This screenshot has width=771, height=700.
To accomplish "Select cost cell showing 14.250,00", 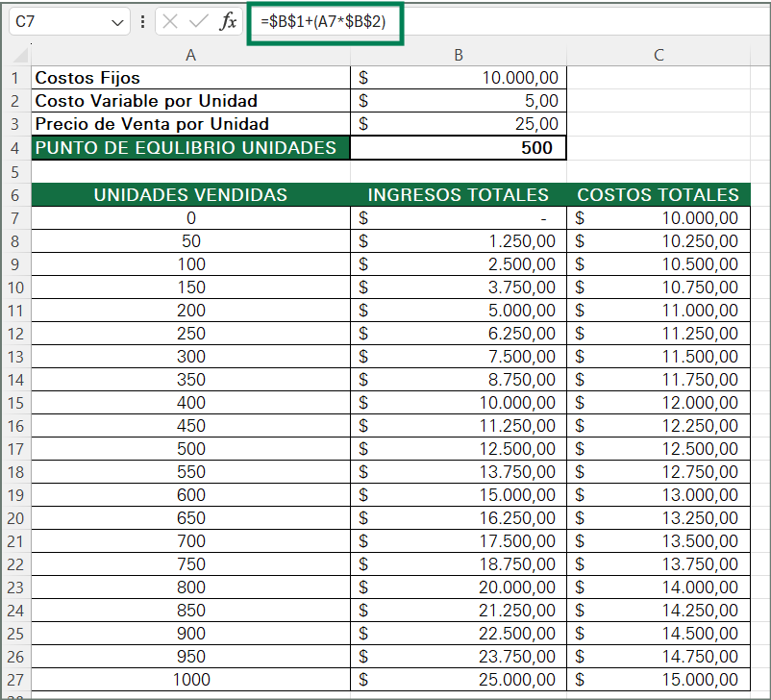I will click(659, 611).
